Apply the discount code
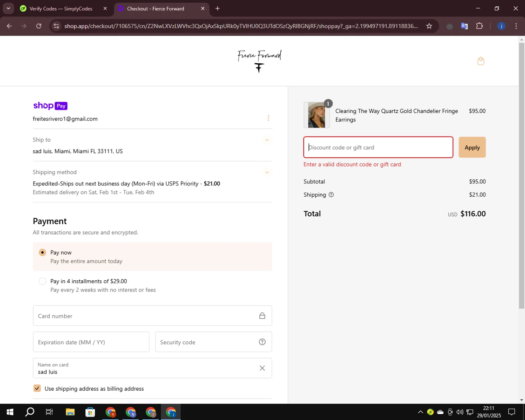Screen dimensions: 525x420 tap(472, 147)
